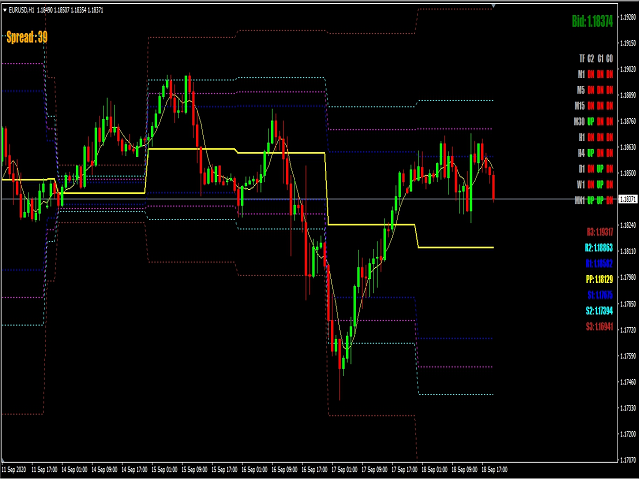Select the H4 timeframe row label

(581, 153)
